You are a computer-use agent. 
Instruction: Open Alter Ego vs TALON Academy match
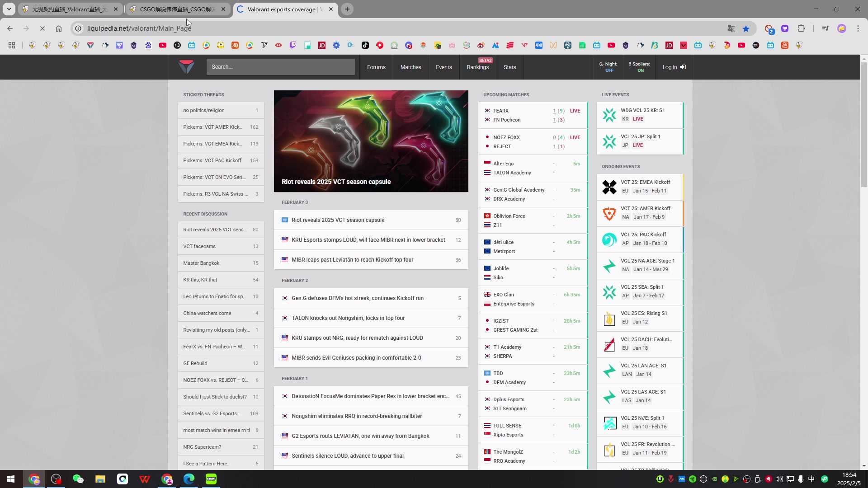click(x=533, y=168)
